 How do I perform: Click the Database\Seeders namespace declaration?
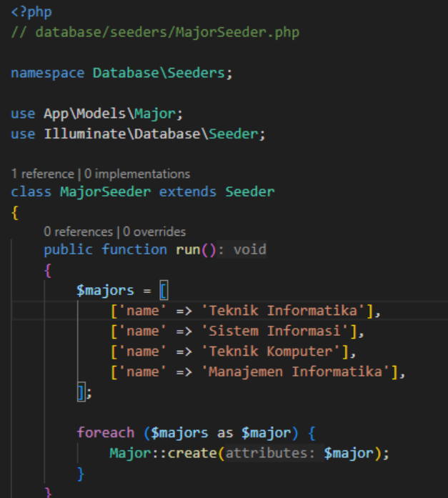[x=162, y=73]
